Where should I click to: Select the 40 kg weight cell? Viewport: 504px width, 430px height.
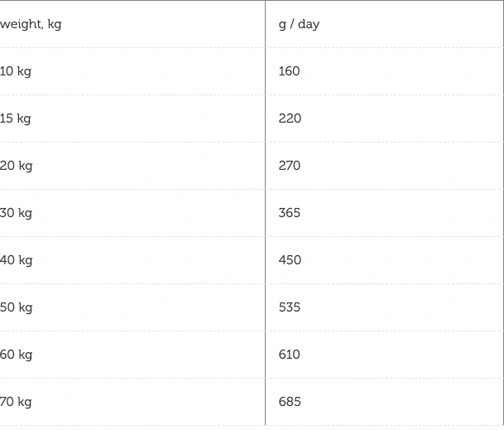point(17,260)
